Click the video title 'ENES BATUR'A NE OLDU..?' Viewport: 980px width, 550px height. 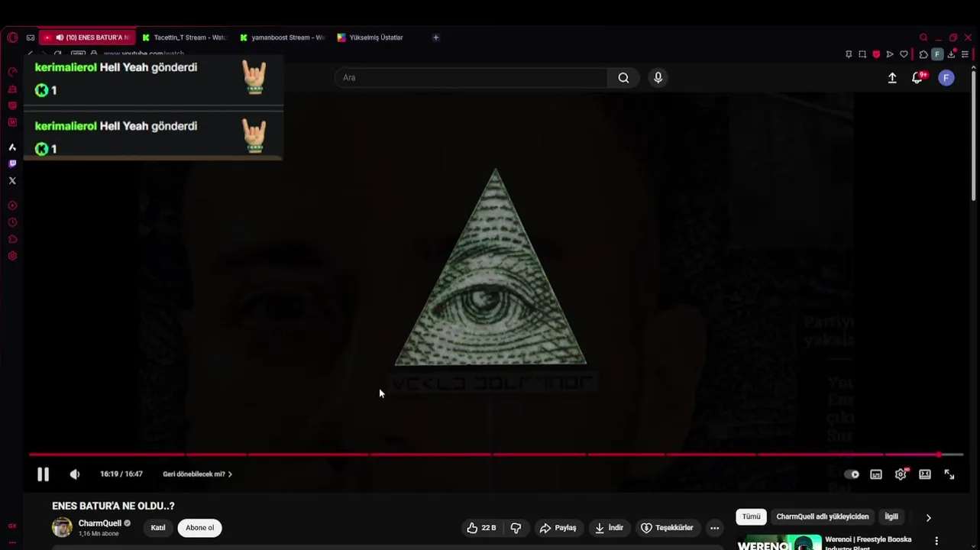click(113, 506)
